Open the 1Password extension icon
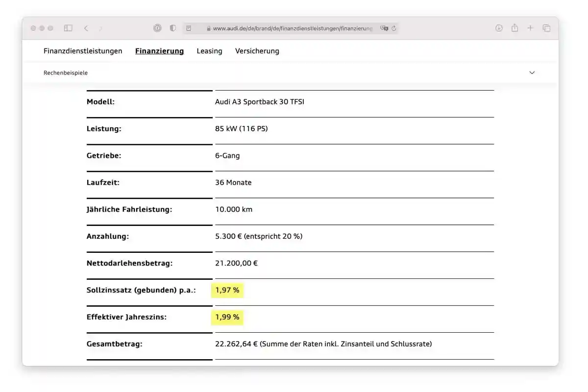Viewport: 588px width, 392px height. [157, 28]
